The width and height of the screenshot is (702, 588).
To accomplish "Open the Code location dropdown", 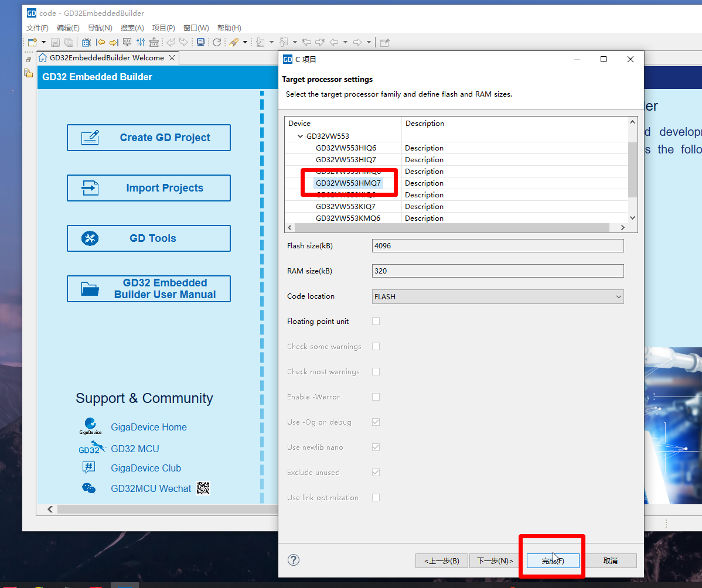I will point(497,297).
